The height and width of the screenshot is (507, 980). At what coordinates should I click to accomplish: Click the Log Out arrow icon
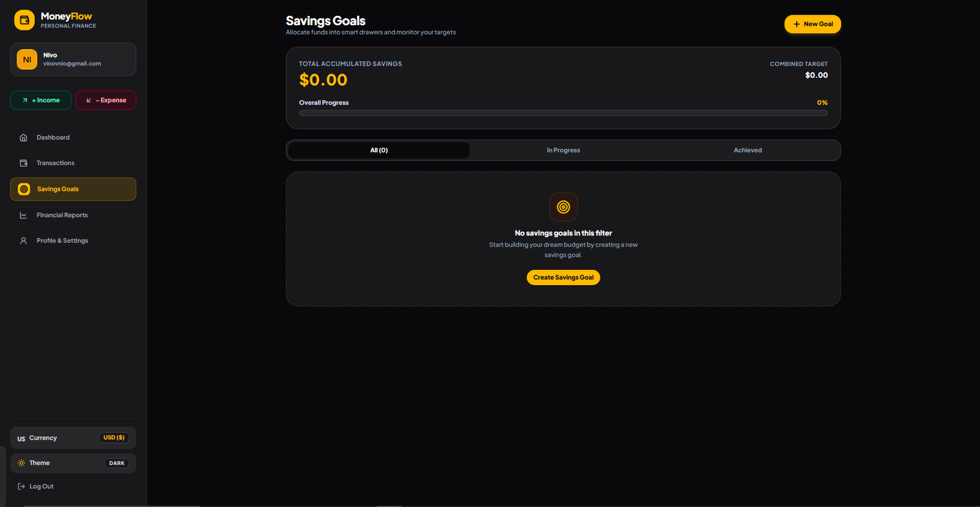point(21,487)
